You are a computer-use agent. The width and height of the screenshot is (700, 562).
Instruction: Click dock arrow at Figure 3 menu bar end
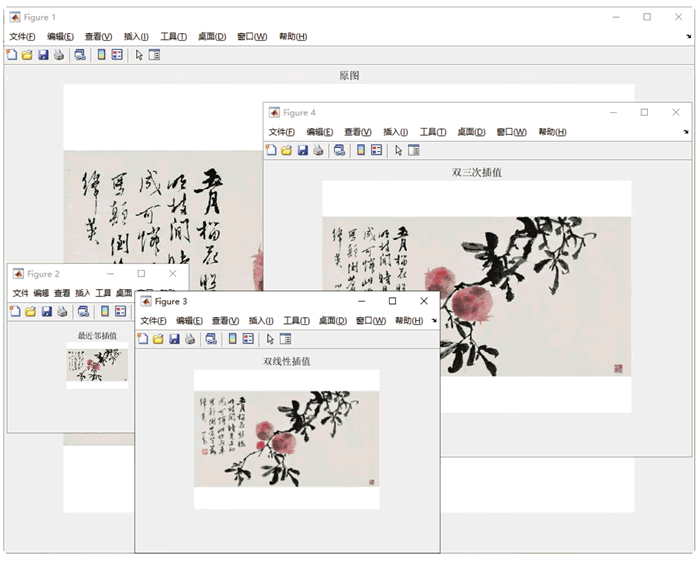pos(433,321)
